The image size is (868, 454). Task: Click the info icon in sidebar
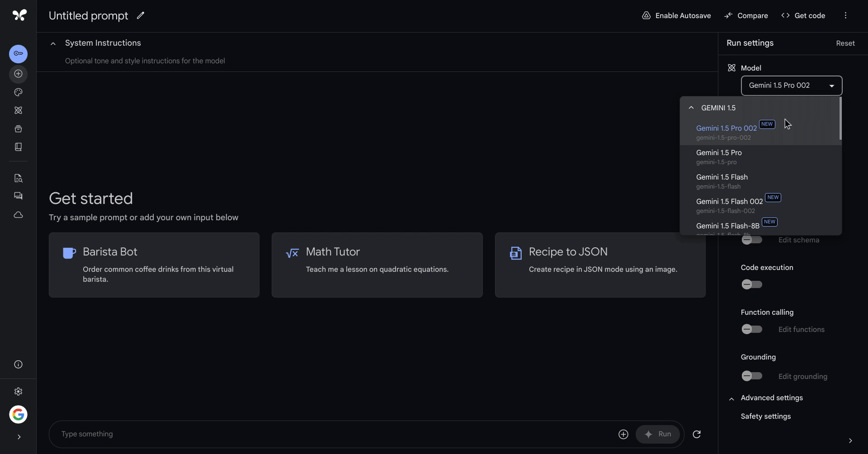coord(18,364)
